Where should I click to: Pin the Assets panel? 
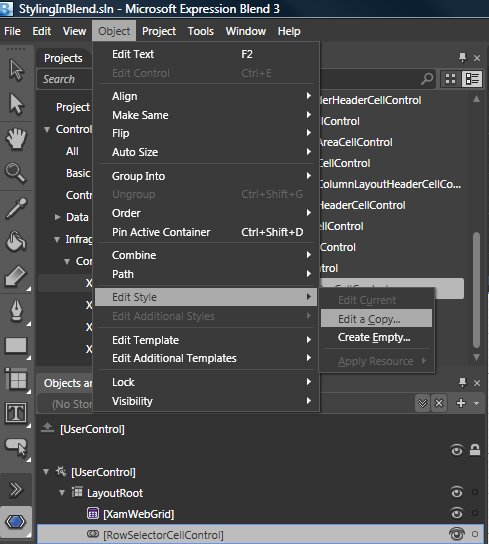point(462,57)
